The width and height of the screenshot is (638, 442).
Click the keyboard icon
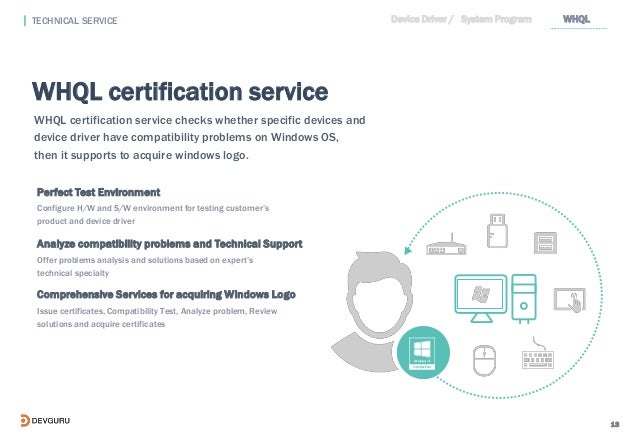coord(538,354)
